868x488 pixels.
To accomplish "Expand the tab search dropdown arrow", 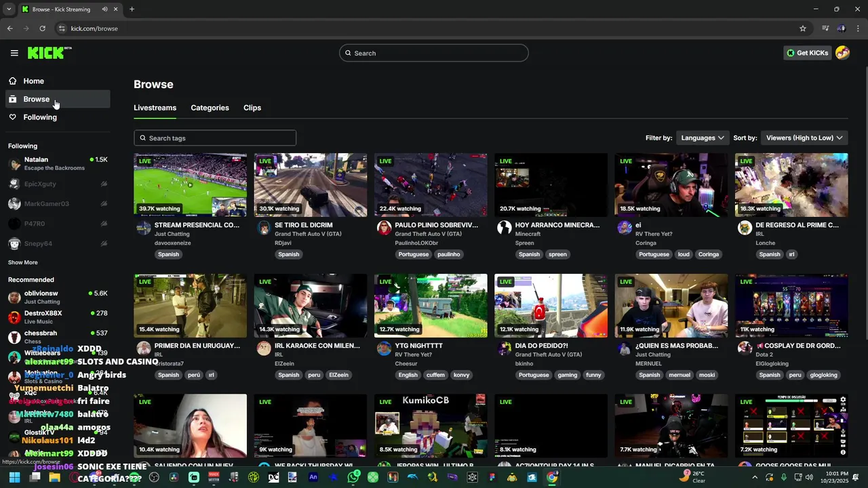I will [x=9, y=9].
